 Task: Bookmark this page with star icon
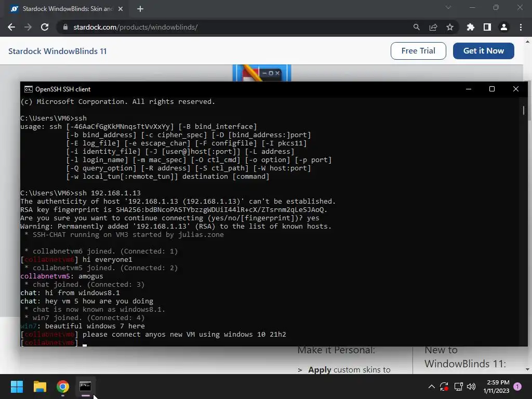450,27
